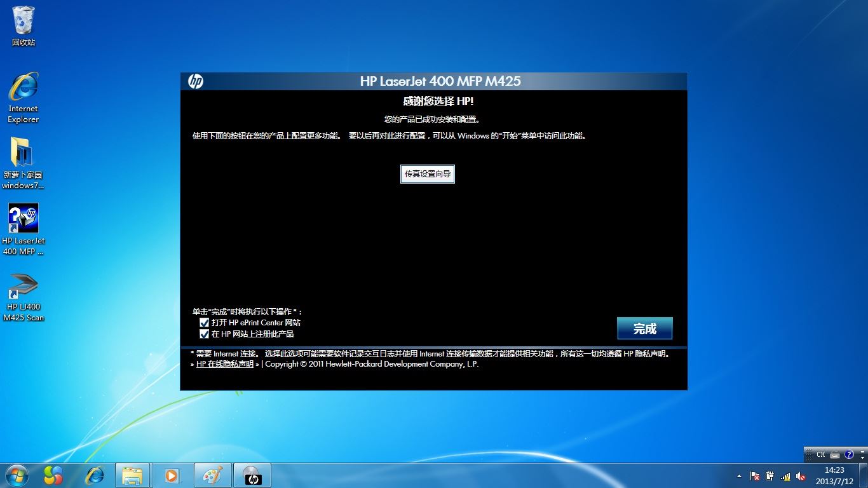
Task: Click the 传真设置向导 fax setup wizard button
Action: coord(428,173)
